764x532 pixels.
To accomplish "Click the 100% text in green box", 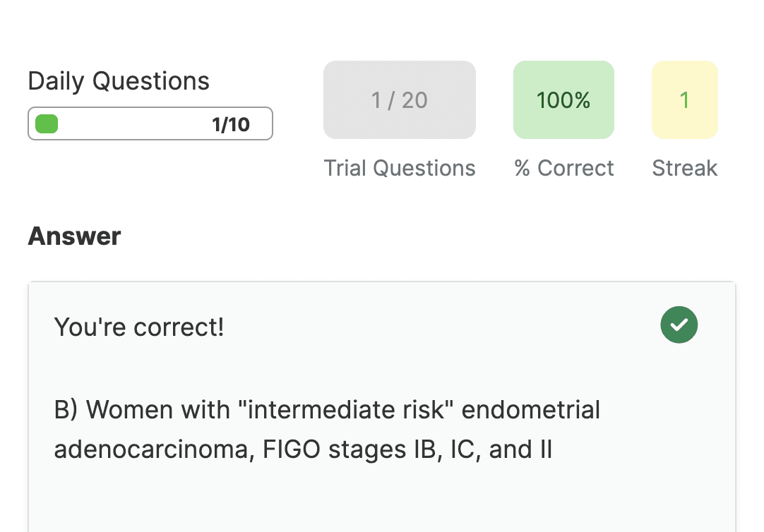I will point(563,100).
